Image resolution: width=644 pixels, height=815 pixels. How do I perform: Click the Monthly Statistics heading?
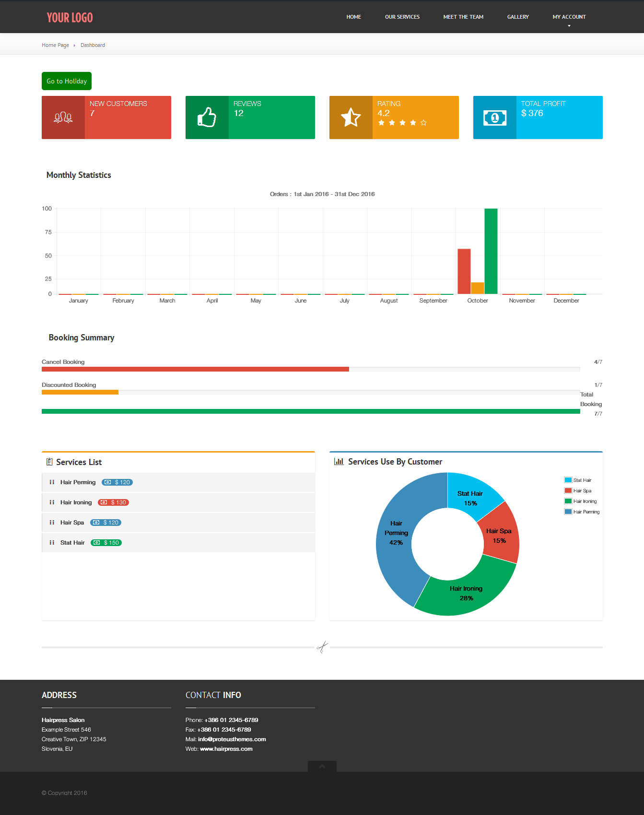click(79, 175)
